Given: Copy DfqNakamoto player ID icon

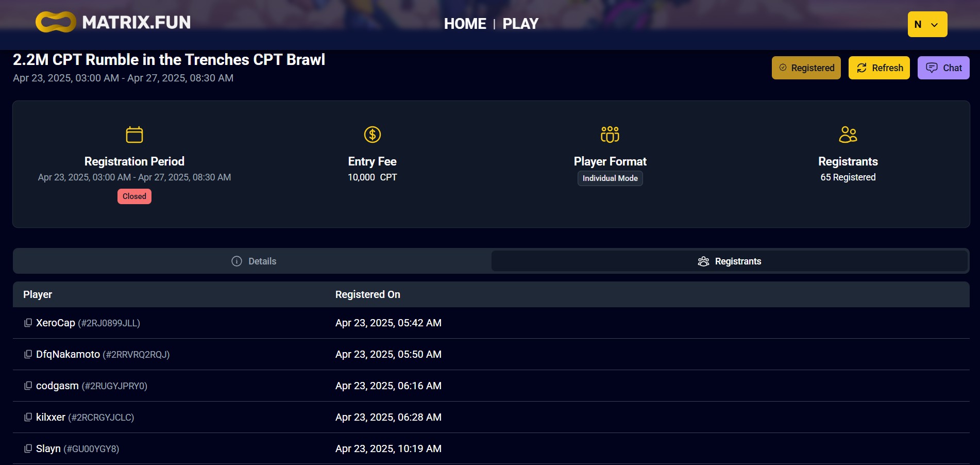Looking at the screenshot, I should (x=28, y=354).
